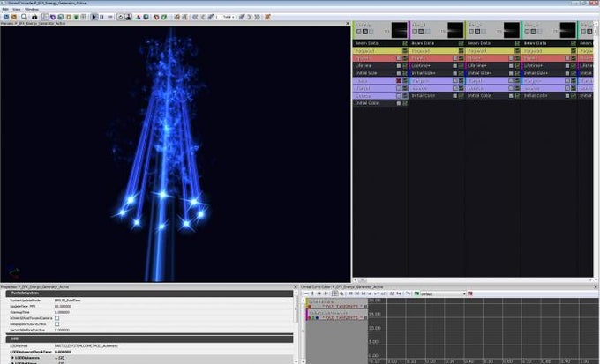
Task: Toggle the leftmost emitter's Lifetime 3D draw checkbox
Action: pos(398,66)
